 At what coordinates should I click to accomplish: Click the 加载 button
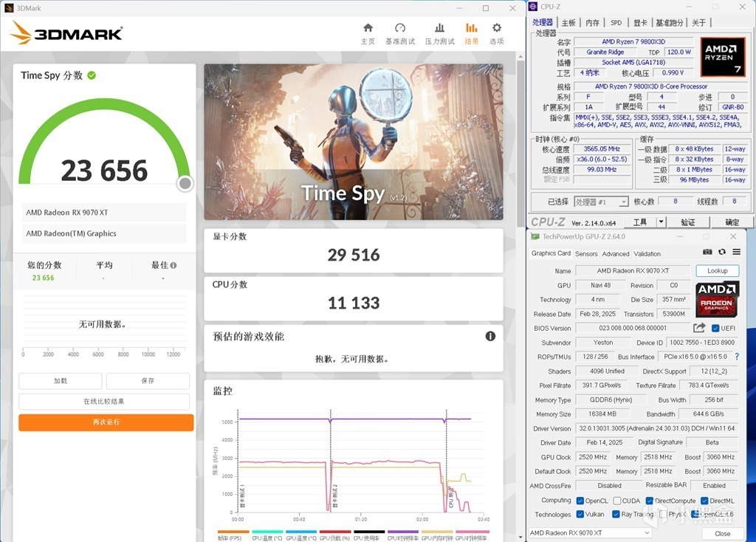pos(61,381)
